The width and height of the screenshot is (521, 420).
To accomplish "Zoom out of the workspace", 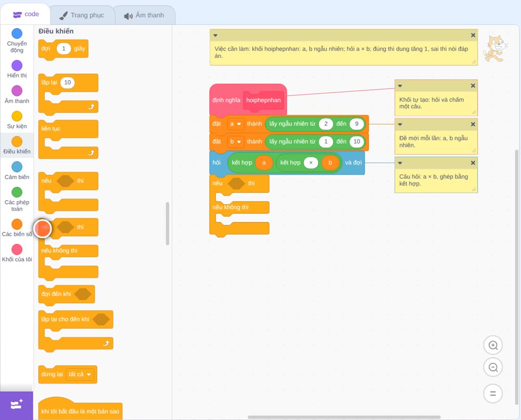I will 493,367.
